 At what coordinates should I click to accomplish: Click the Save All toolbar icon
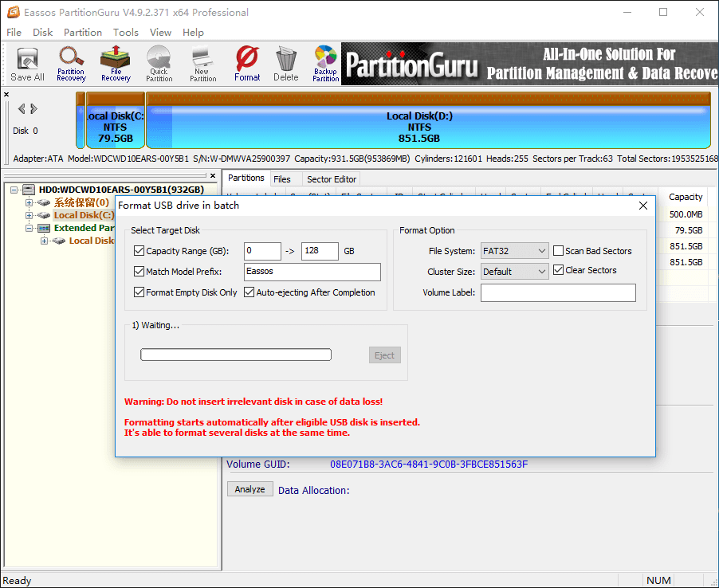(x=28, y=65)
